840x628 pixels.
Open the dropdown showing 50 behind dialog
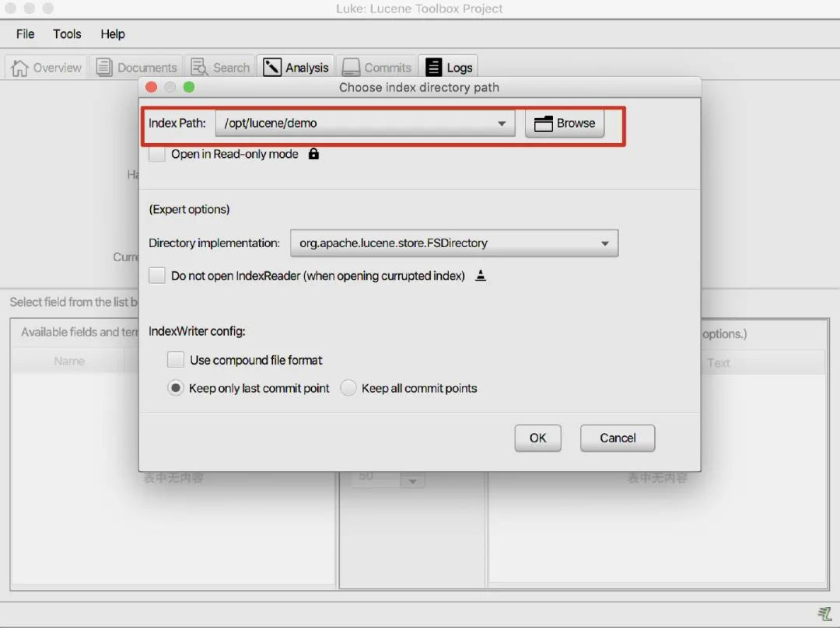point(412,480)
